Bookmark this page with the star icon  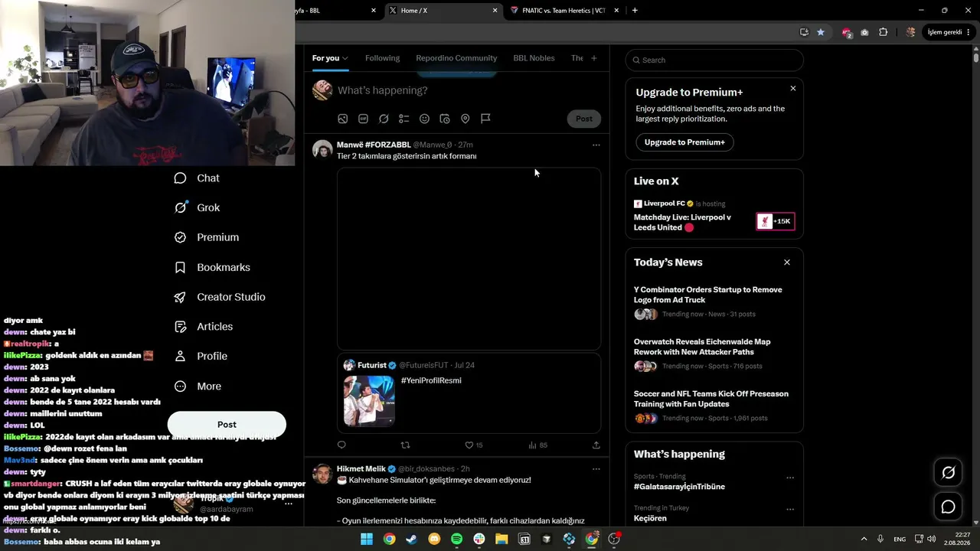821,32
